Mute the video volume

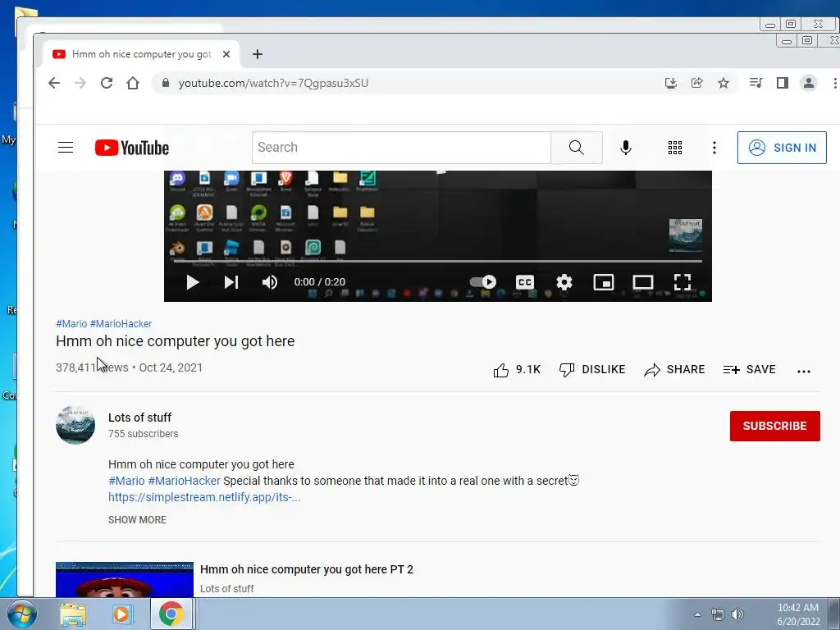[269, 282]
